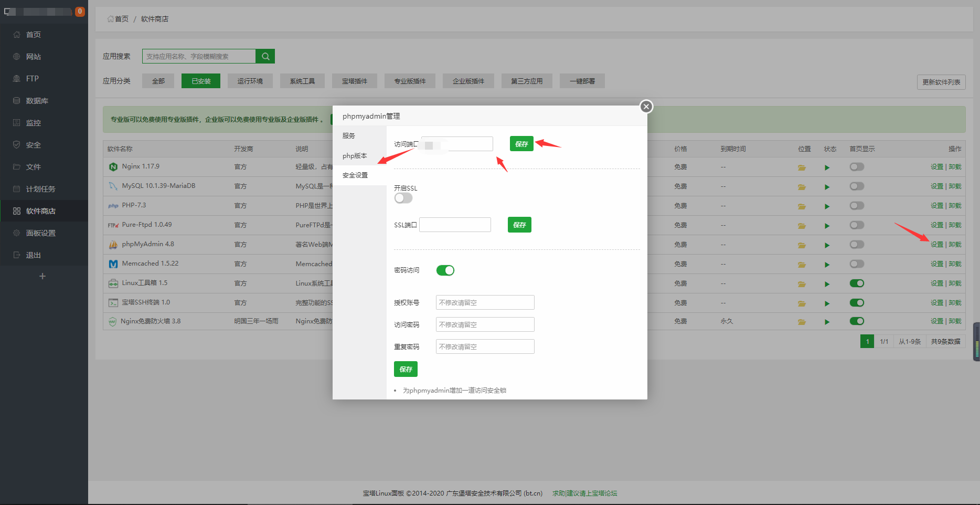Toggle homepage display for Nginx 1.17.9
980x505 pixels.
[857, 167]
